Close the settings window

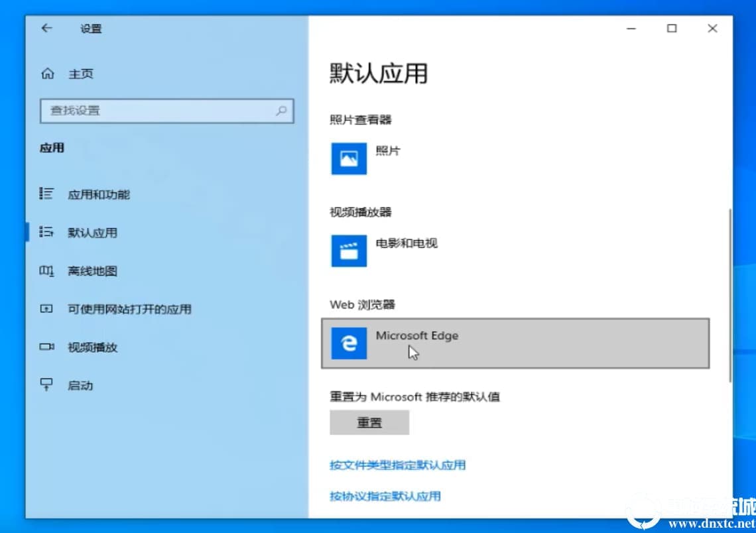click(712, 29)
